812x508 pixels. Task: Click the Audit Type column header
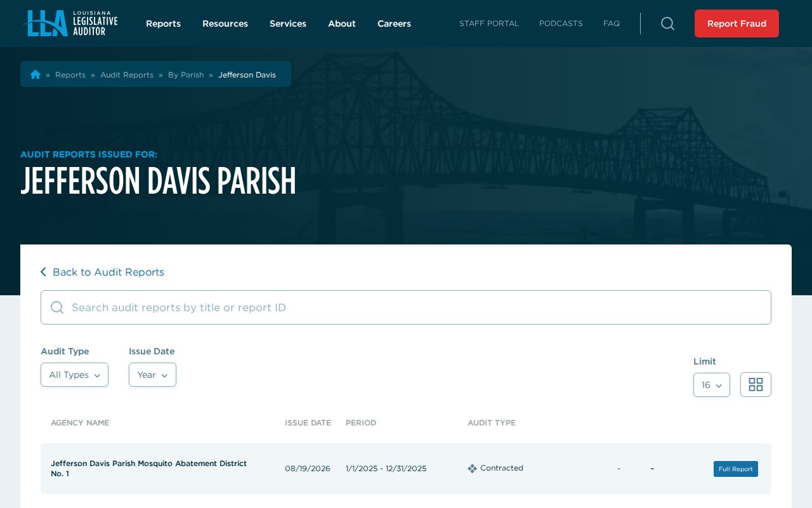492,423
